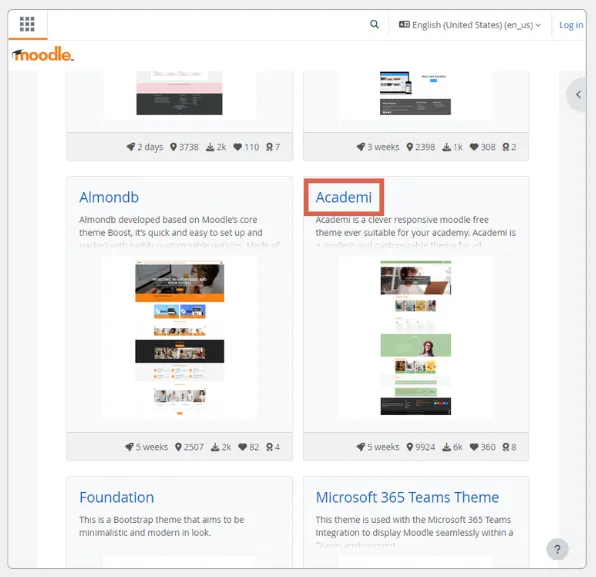Click the award icon beside 4
The image size is (596, 577).
[x=269, y=447]
